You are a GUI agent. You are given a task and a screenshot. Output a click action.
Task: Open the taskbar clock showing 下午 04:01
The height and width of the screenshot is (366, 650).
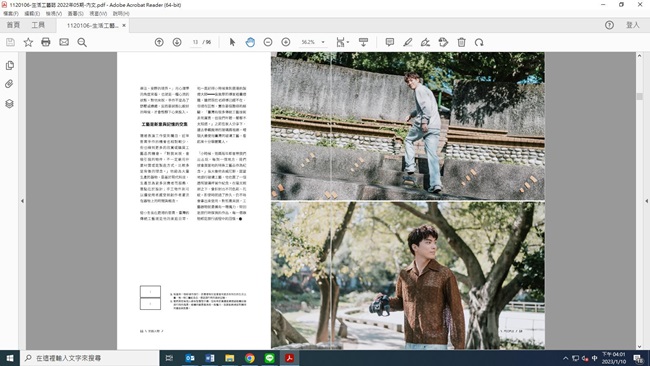(x=614, y=358)
